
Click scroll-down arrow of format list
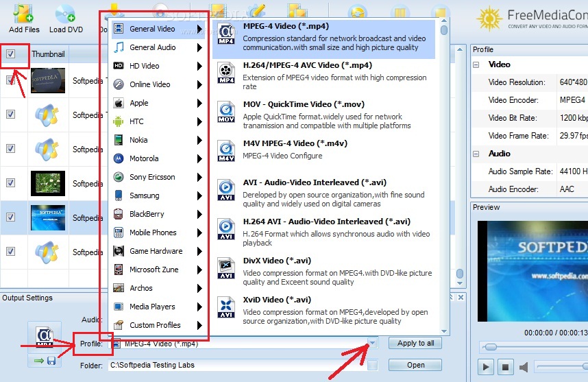(x=444, y=331)
